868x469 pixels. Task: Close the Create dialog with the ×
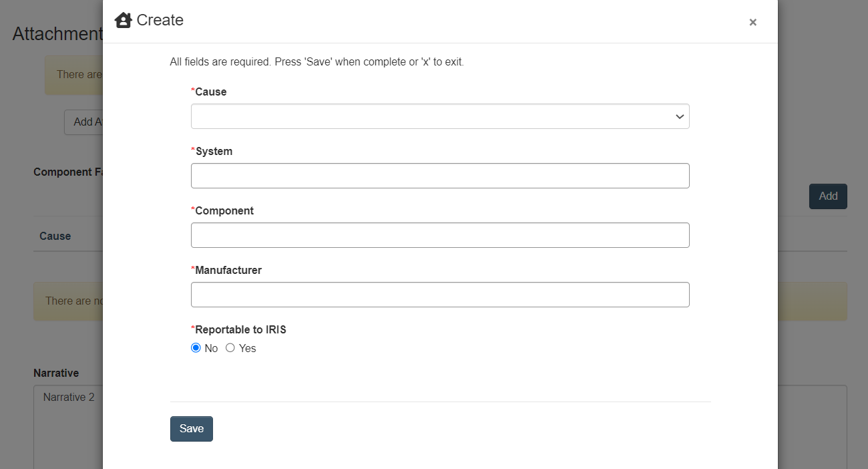coord(752,22)
